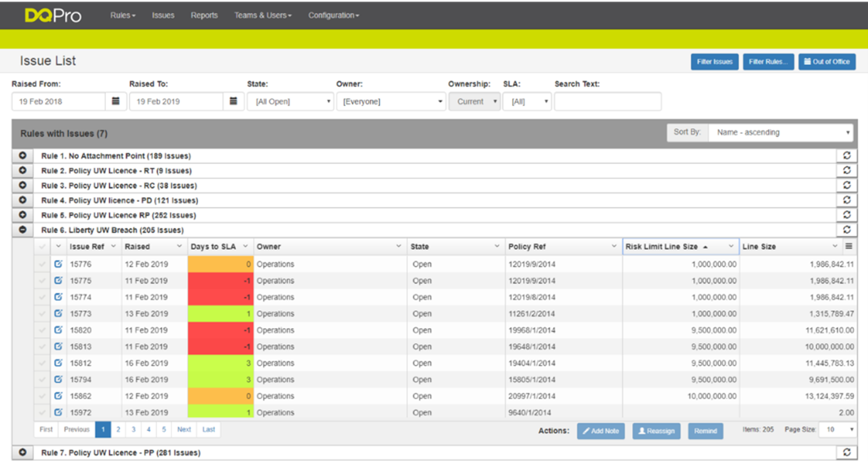This screenshot has height=461, width=868.
Task: Open the grid column menu icon
Action: (849, 246)
